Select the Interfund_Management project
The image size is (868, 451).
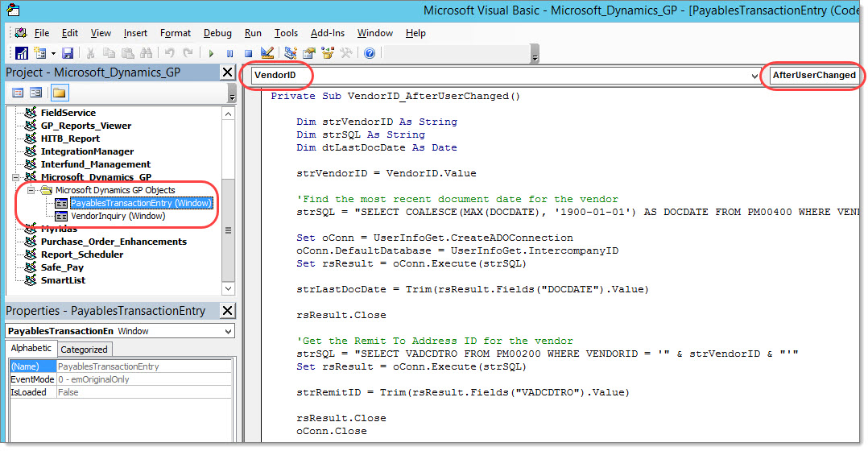pos(95,164)
